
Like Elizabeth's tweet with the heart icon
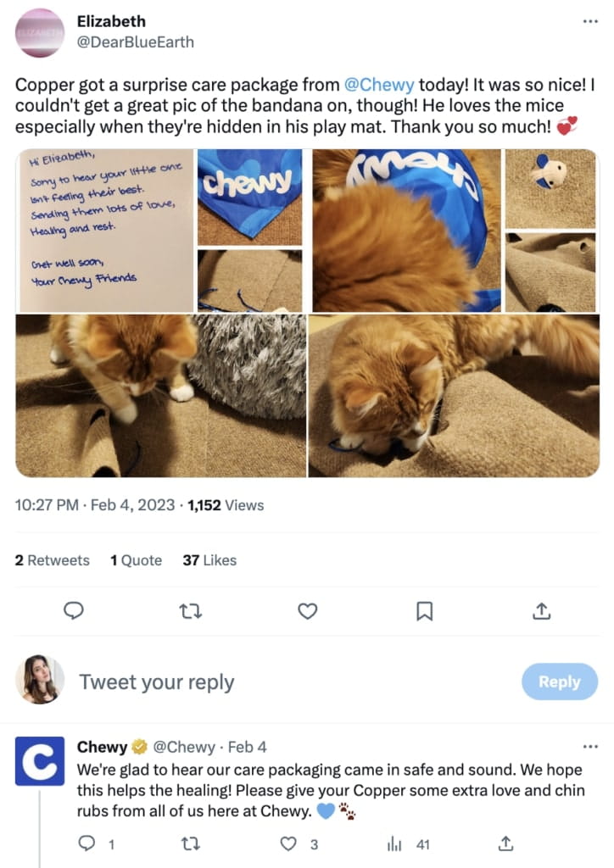coord(308,611)
